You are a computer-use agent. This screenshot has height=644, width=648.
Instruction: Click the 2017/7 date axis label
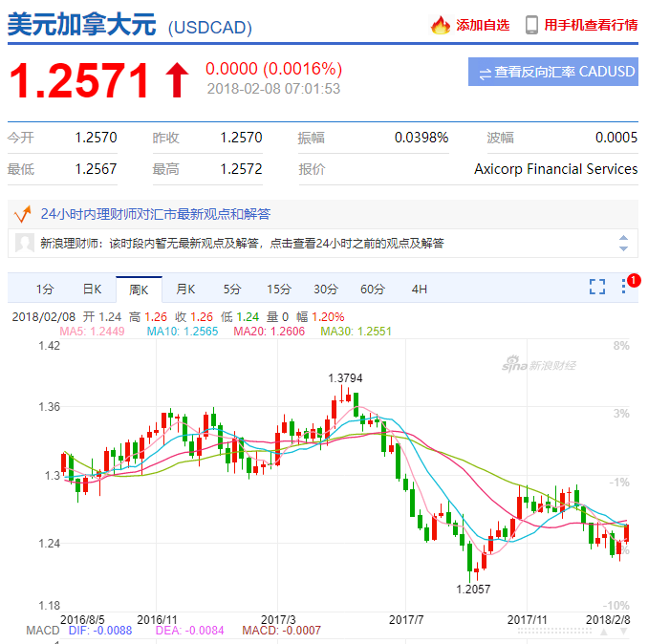point(406,619)
